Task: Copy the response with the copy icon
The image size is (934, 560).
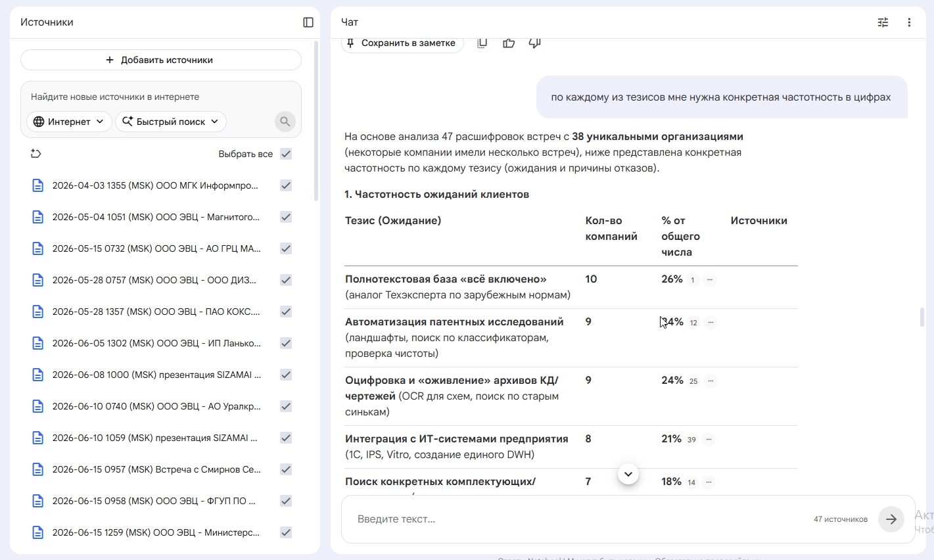Action: [x=482, y=43]
